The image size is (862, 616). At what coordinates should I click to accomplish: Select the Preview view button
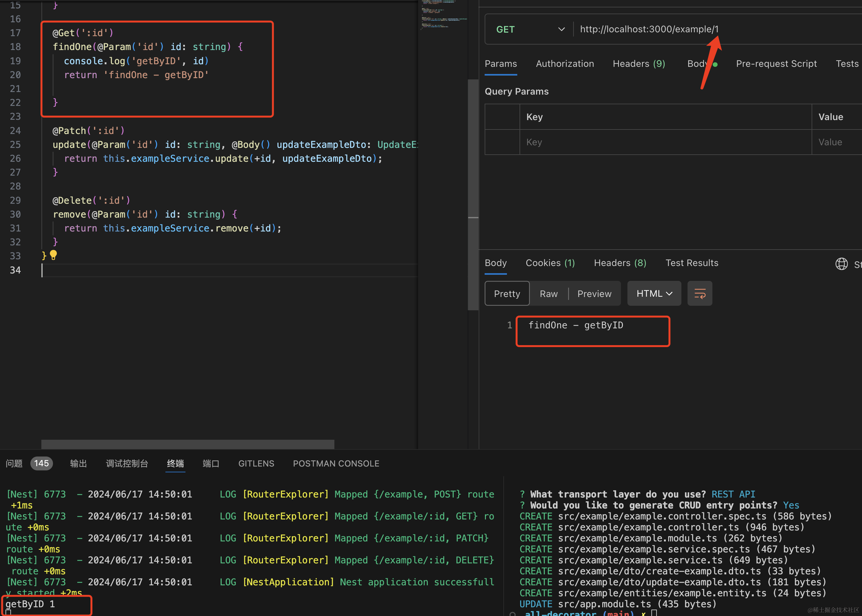click(x=594, y=293)
